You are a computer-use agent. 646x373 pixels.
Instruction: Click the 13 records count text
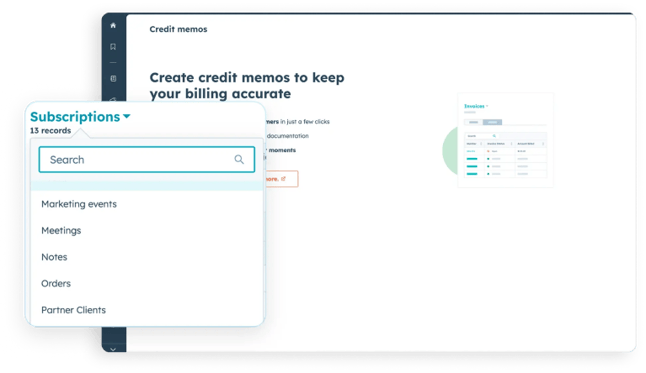pos(50,131)
